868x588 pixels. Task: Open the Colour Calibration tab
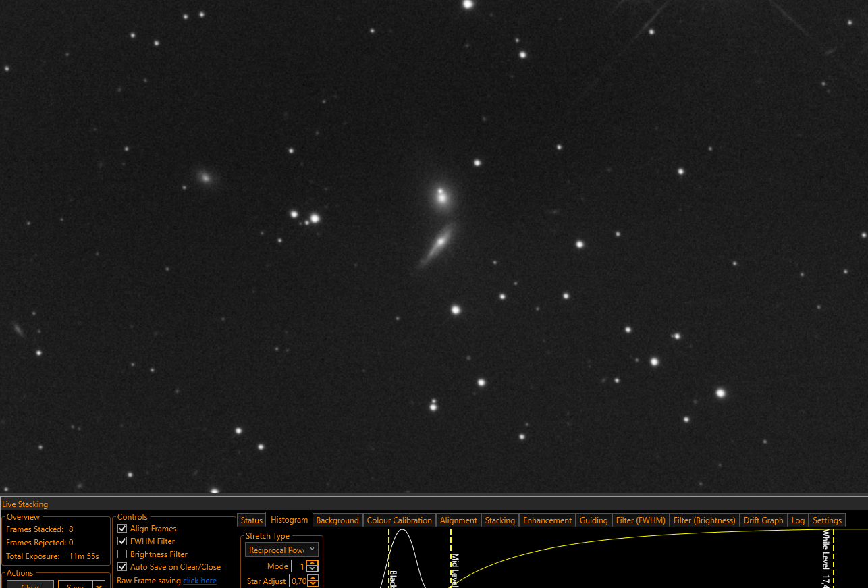tap(399, 520)
